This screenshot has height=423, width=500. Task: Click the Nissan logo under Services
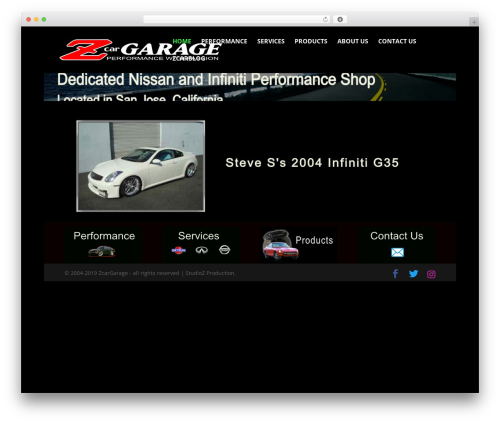tap(224, 250)
